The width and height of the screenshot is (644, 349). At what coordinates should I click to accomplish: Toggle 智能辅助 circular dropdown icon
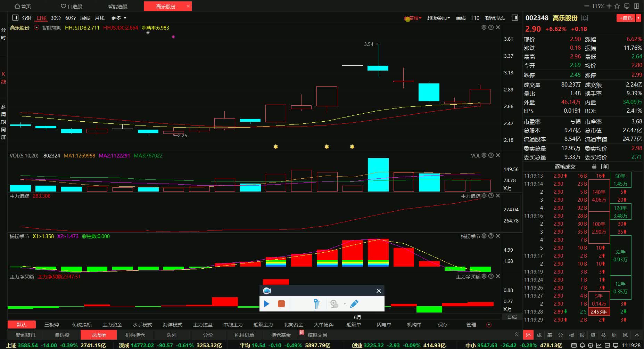point(36,27)
